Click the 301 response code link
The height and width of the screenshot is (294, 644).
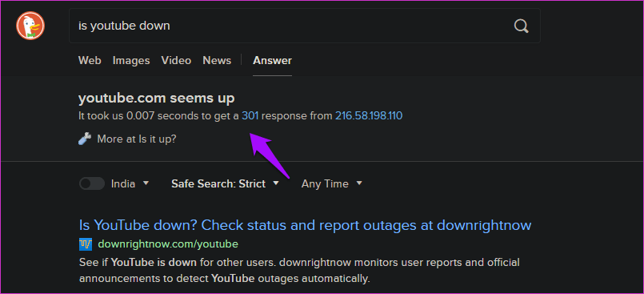pos(250,116)
